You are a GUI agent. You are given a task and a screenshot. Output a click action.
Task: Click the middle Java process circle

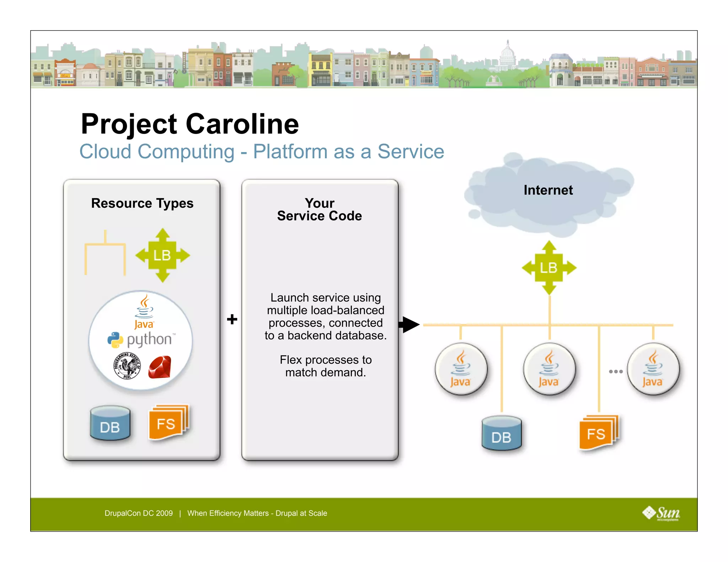click(549, 369)
